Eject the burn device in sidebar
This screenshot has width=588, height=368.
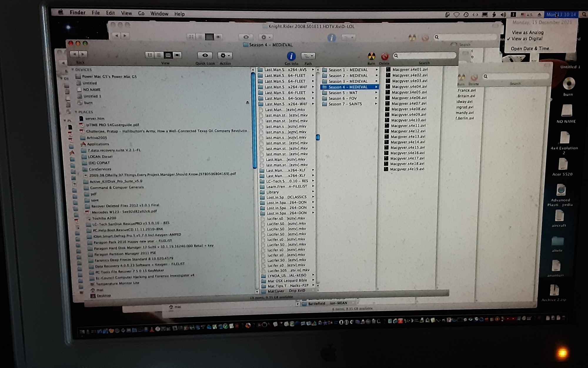coord(247,102)
